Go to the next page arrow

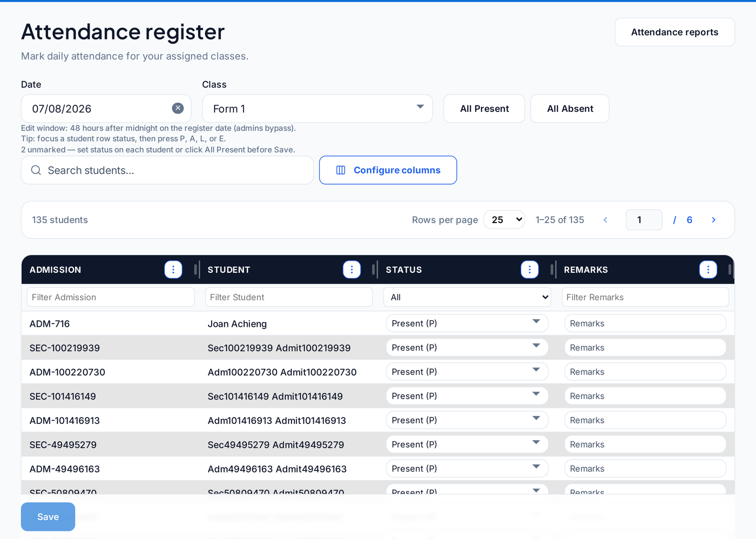pyautogui.click(x=713, y=220)
